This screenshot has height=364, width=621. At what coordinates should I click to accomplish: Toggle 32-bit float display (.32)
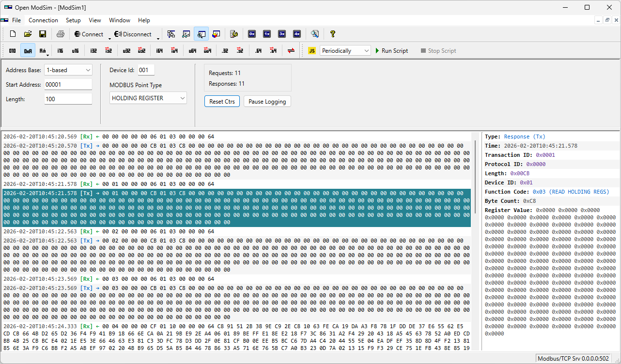click(x=224, y=50)
